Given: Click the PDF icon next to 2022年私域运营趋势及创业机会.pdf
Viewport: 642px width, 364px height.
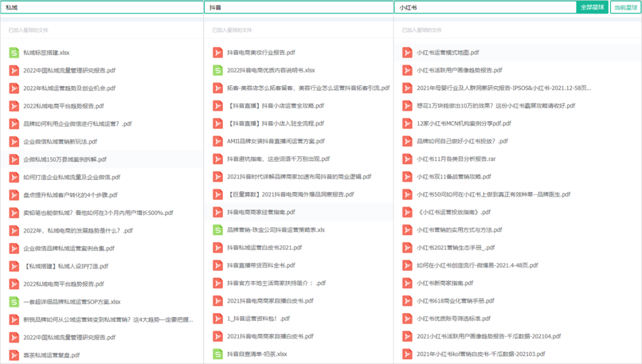Looking at the screenshot, I should tap(14, 88).
